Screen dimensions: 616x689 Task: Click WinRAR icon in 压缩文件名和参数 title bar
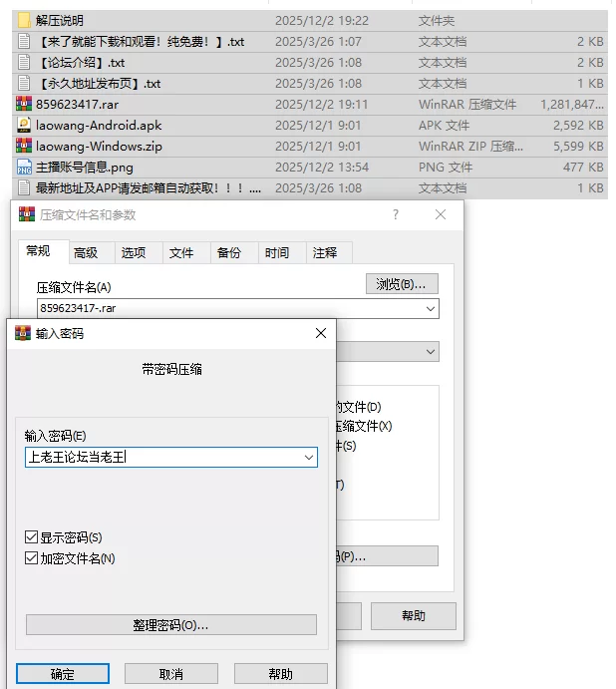pos(27,214)
